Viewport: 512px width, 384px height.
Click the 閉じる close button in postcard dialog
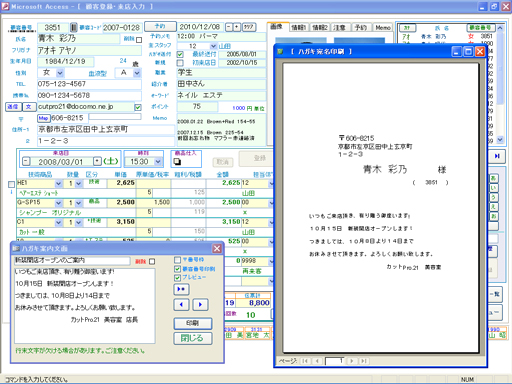point(192,338)
